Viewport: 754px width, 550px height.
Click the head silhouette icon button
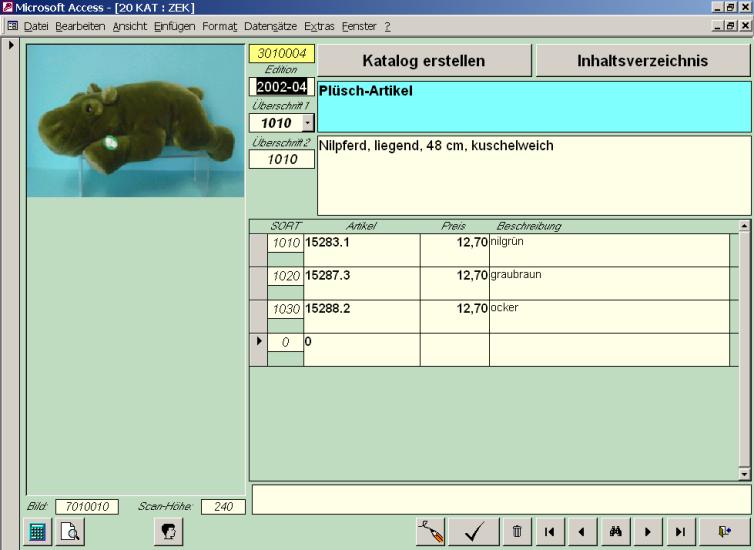pos(168,532)
